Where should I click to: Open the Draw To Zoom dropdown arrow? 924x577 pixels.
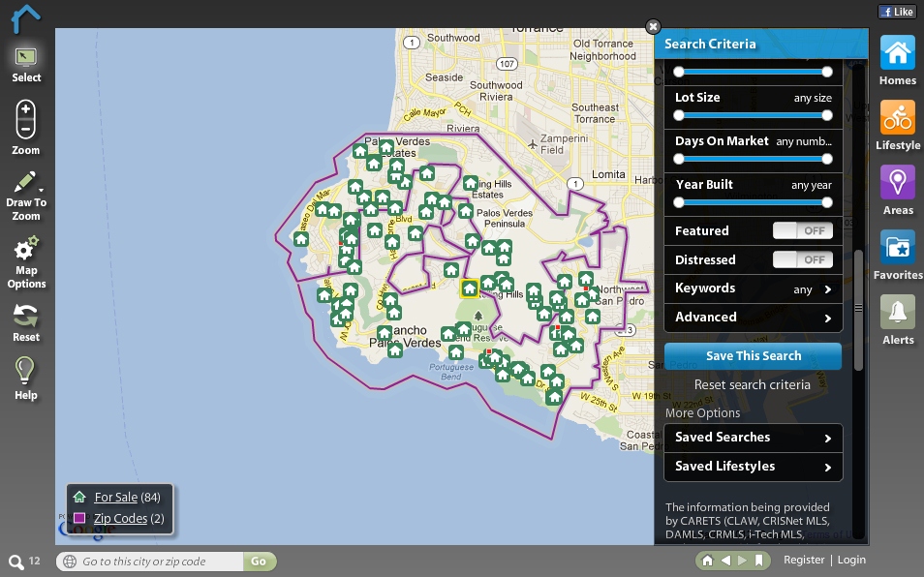pos(42,190)
